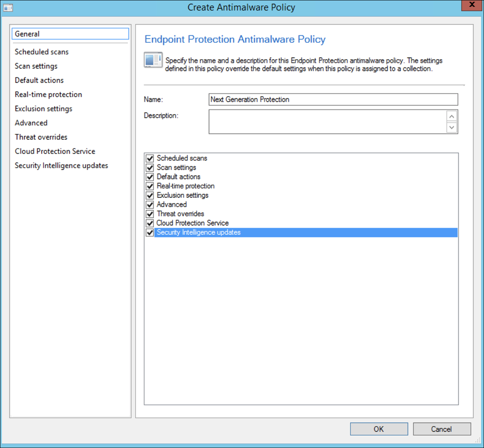The image size is (484, 448).
Task: Uncheck the Exclusion settings checkbox
Action: coord(150,195)
